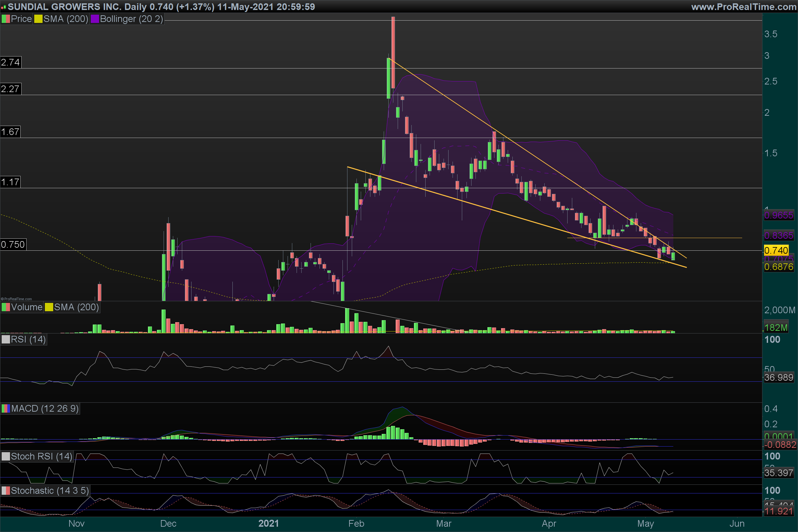Screen dimensions: 798x532
Task: Click the purple Bollinger (20 2) swatch
Action: click(x=95, y=19)
